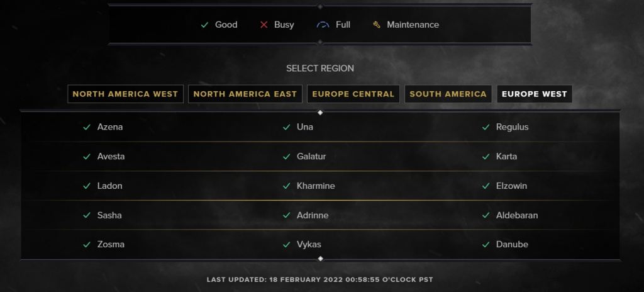Image resolution: width=644 pixels, height=292 pixels.
Task: Click the green checkmark beside Azena
Action: tap(87, 127)
